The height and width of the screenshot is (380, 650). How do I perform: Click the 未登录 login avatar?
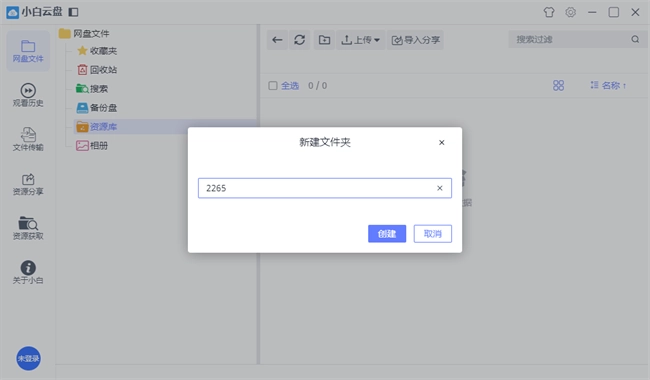coord(28,358)
